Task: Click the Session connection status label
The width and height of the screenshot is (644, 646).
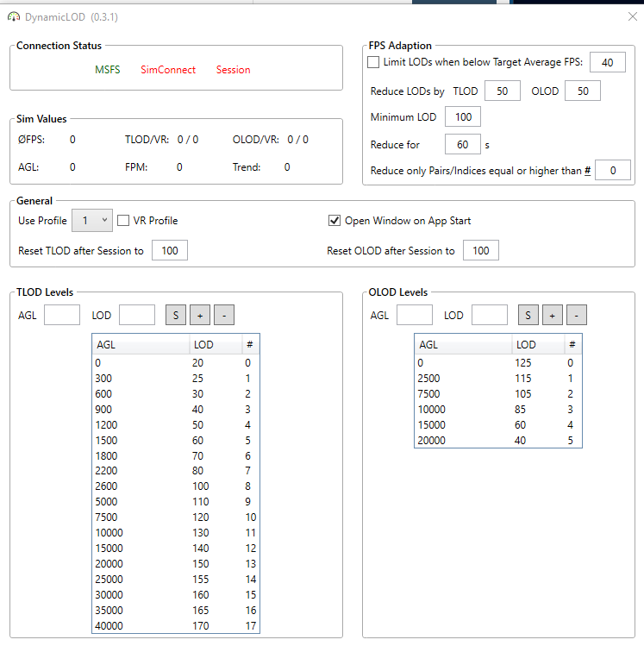Action: (233, 69)
